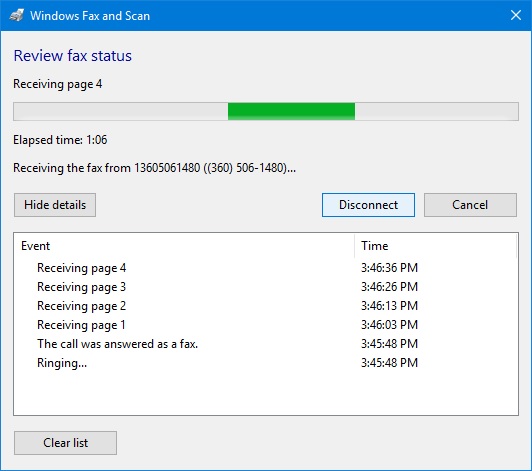Cancel the fax status dialog

pyautogui.click(x=470, y=205)
